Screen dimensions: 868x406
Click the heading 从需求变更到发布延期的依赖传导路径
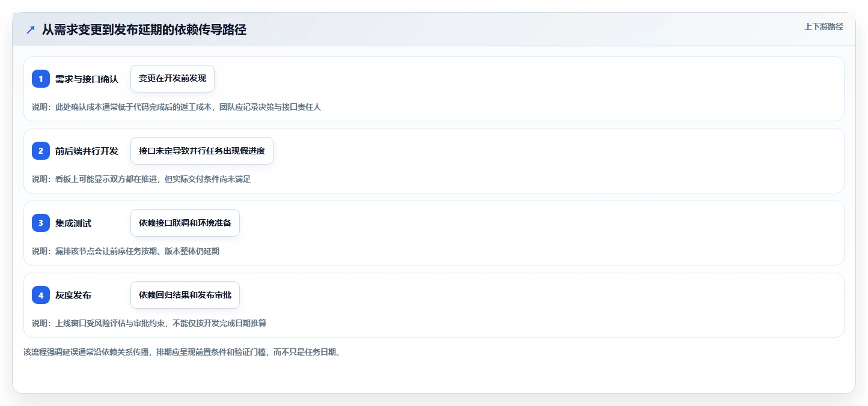coord(144,29)
